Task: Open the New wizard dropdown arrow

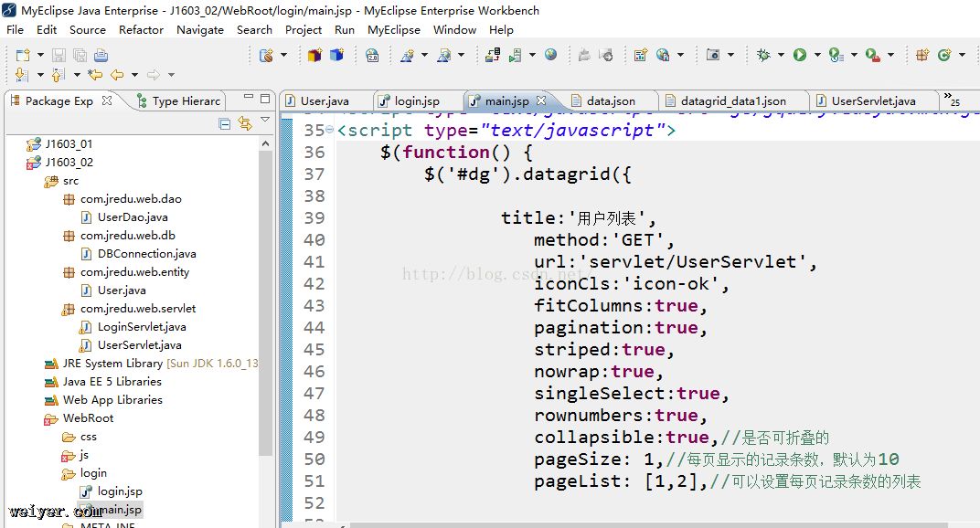Action: pos(40,55)
